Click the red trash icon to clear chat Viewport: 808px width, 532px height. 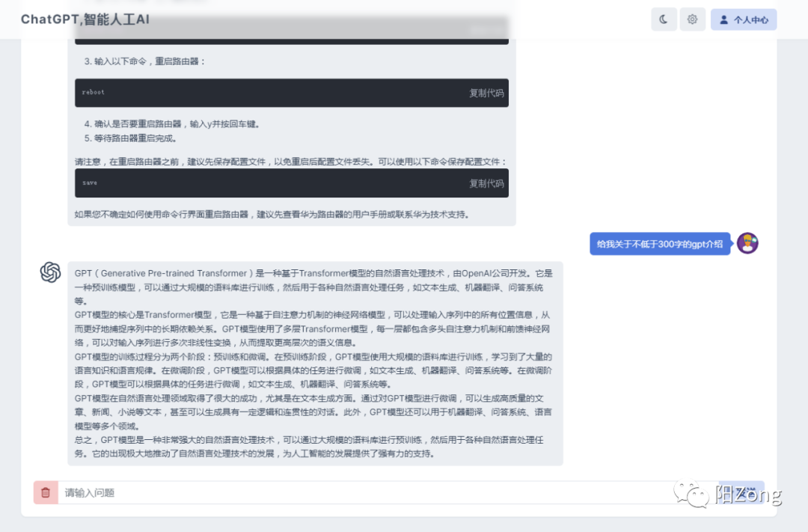pos(46,492)
